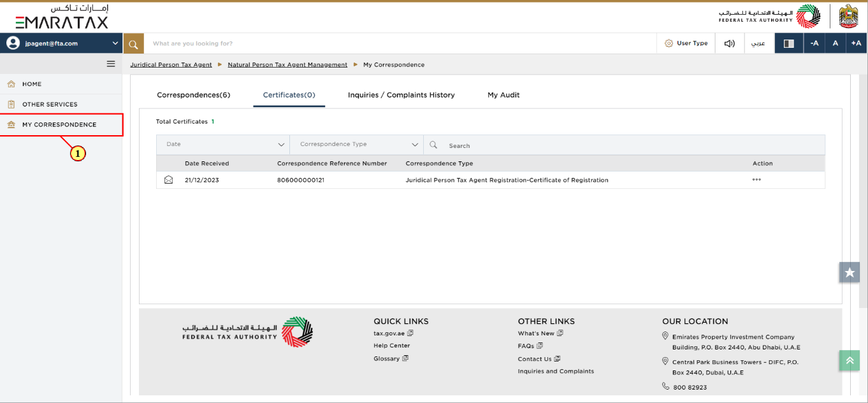Reset font size with A

pyautogui.click(x=835, y=43)
